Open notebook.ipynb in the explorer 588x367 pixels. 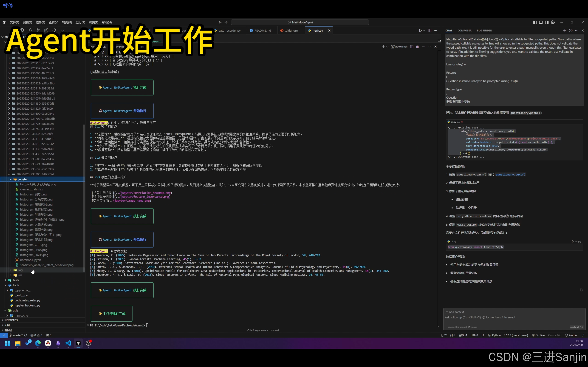point(30,260)
